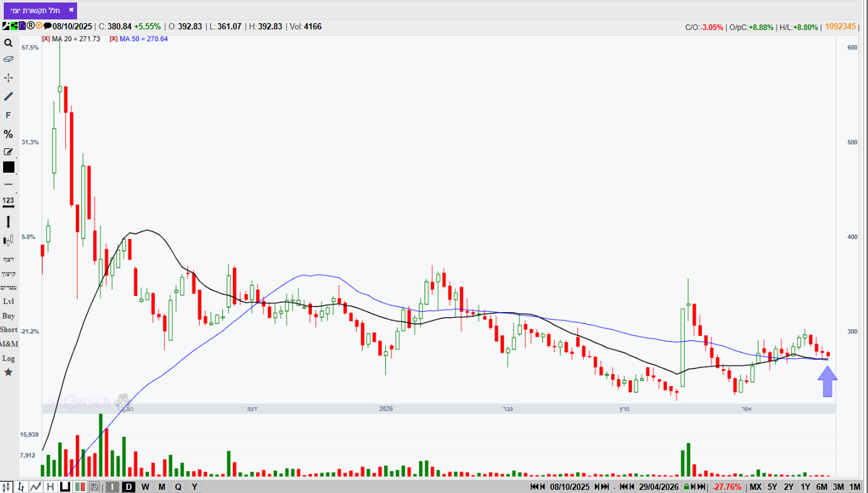Image resolution: width=868 pixels, height=493 pixels.
Task: Step end date back one period
Action: pyautogui.click(x=631, y=487)
